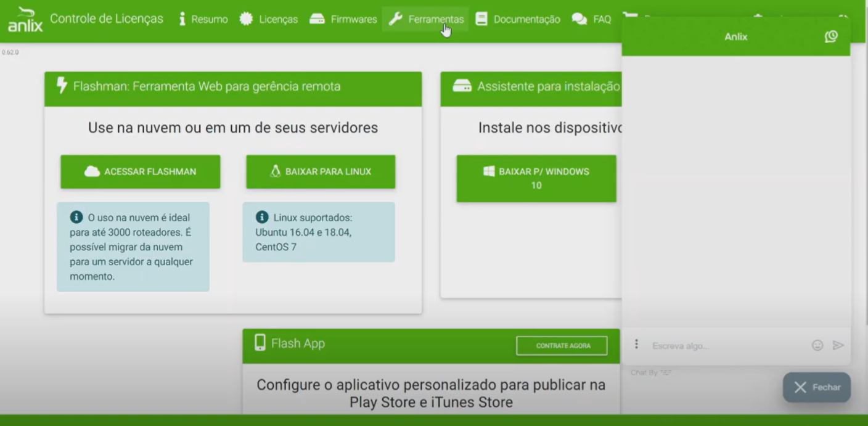Click the server icon beside Assistente para instalação
This screenshot has width=868, height=426.
pos(462,86)
